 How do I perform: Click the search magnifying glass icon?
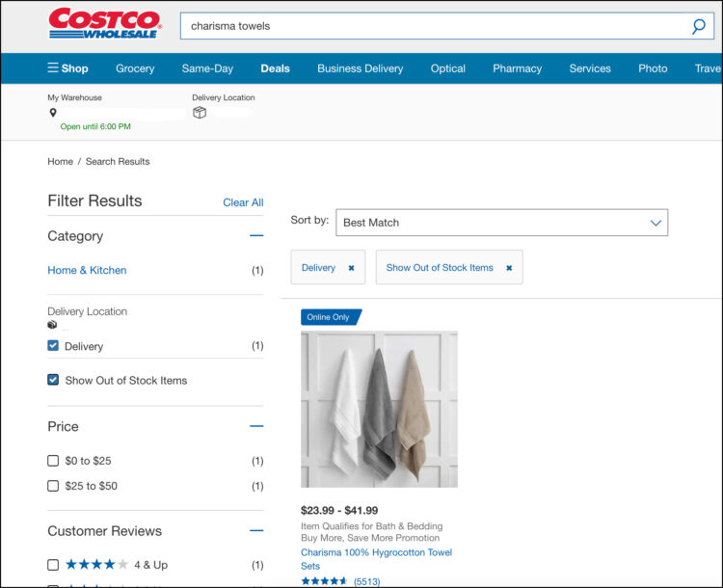698,26
